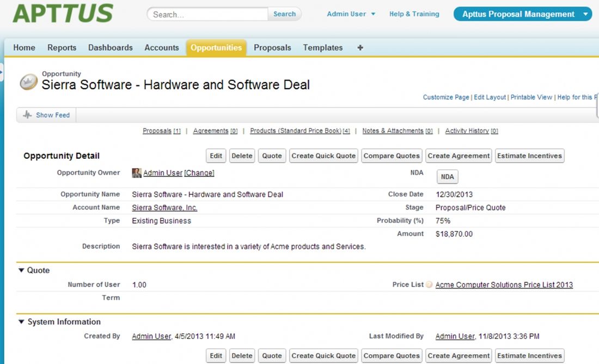599x364 pixels.
Task: Click the NDA button
Action: tap(447, 177)
